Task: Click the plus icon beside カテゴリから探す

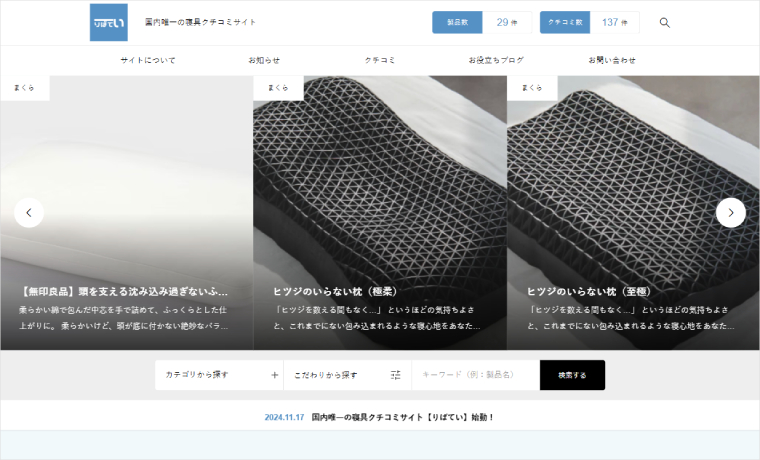Action: pyautogui.click(x=275, y=375)
